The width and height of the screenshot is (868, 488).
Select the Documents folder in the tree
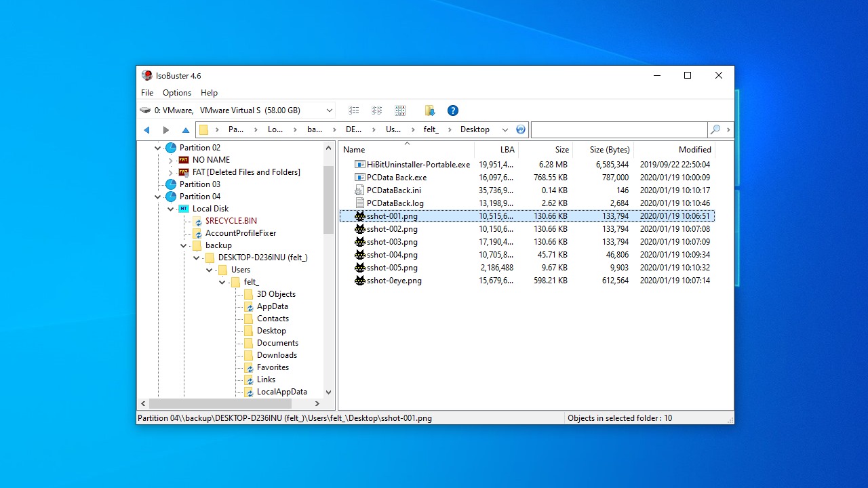point(277,343)
